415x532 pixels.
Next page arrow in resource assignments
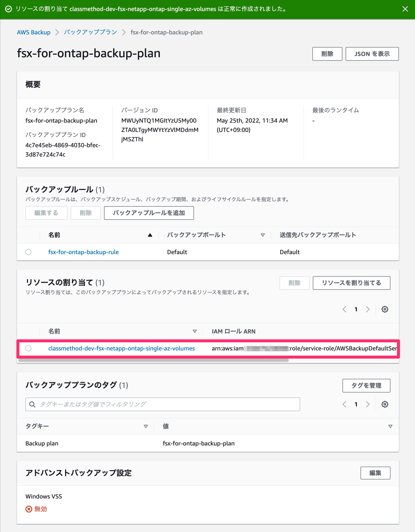click(368, 309)
